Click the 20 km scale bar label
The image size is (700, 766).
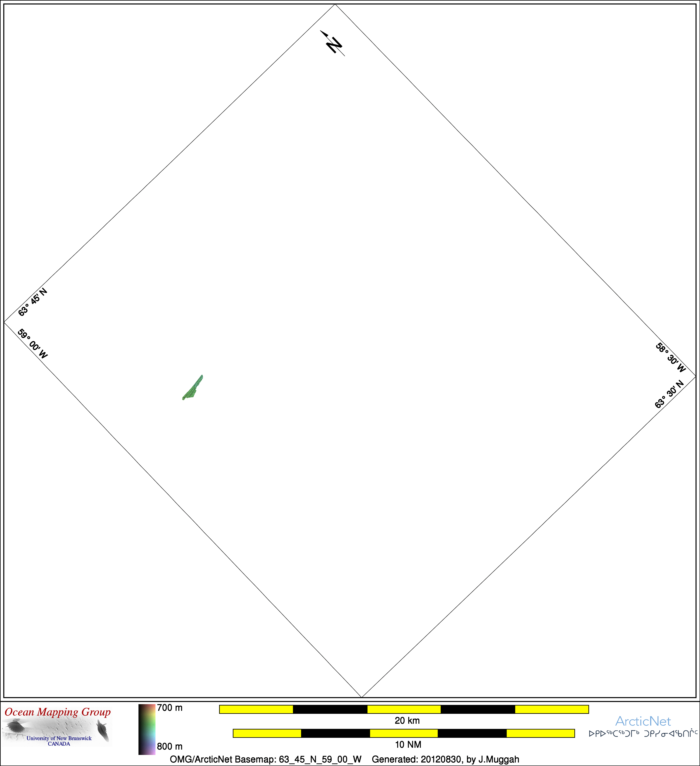(x=407, y=720)
